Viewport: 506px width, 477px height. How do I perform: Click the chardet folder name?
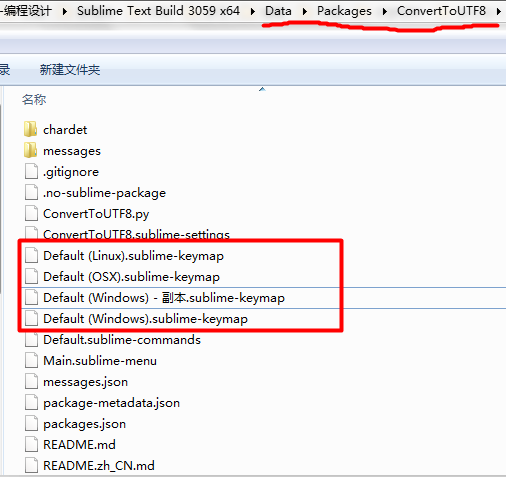pyautogui.click(x=65, y=130)
